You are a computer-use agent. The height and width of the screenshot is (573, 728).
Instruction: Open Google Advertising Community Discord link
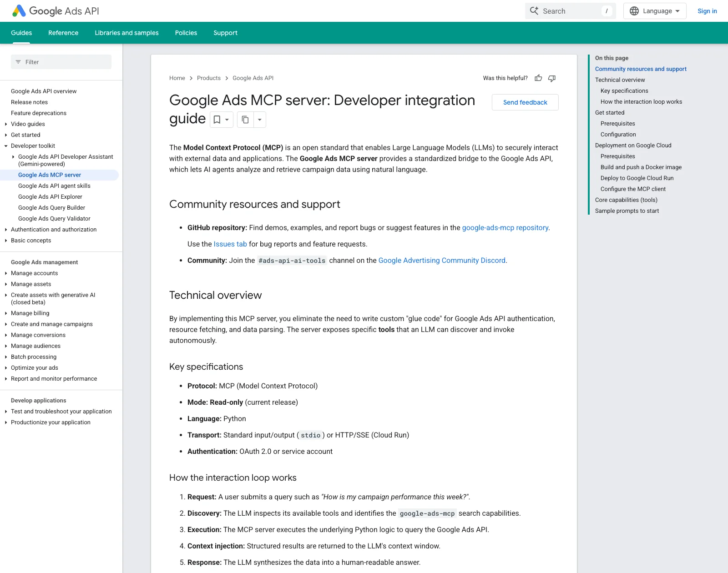(x=442, y=260)
